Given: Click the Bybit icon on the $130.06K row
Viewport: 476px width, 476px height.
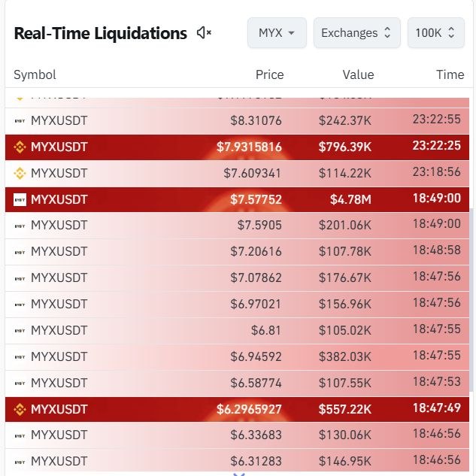Looking at the screenshot, I should click(x=20, y=436).
